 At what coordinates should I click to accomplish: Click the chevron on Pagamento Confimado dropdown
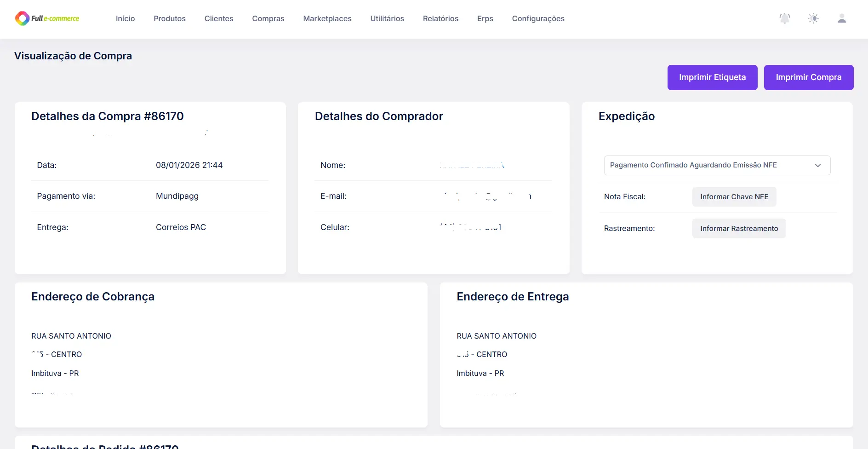[x=818, y=166]
